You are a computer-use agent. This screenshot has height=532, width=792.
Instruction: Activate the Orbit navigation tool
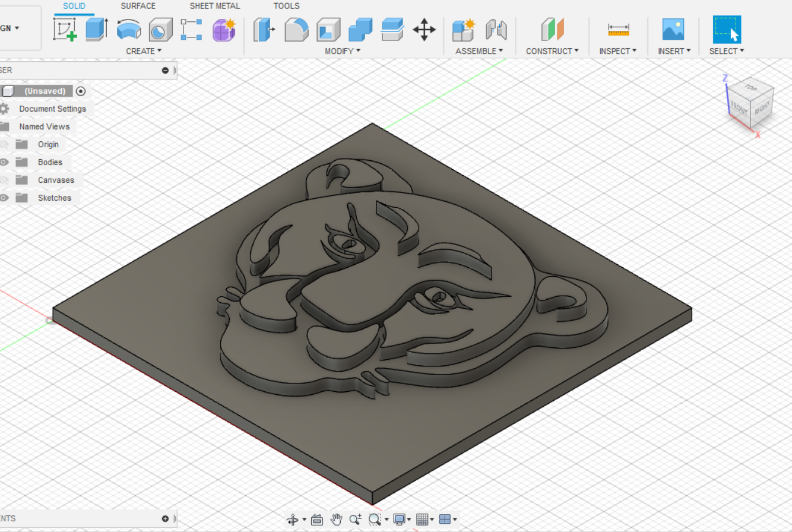[x=292, y=520]
